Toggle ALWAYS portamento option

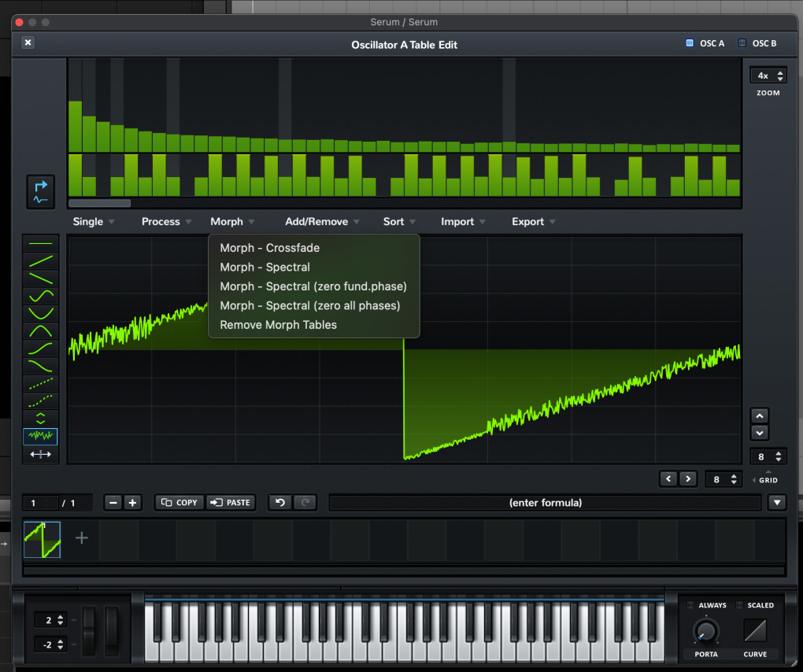[692, 605]
